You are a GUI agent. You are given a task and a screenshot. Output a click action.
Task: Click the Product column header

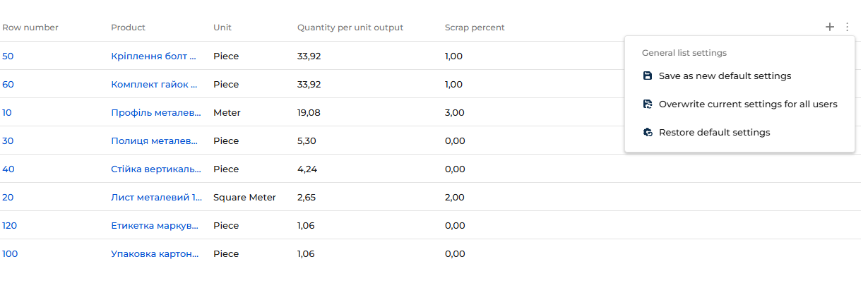(x=128, y=28)
